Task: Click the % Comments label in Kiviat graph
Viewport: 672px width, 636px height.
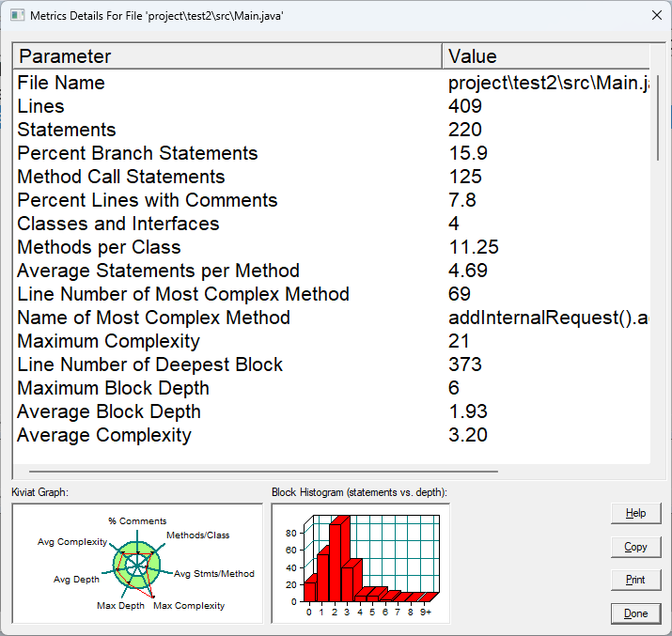Action: (x=137, y=521)
